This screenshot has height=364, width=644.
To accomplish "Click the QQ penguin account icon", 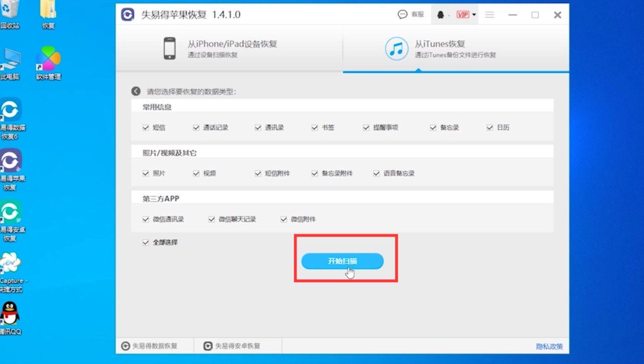I will [x=441, y=15].
